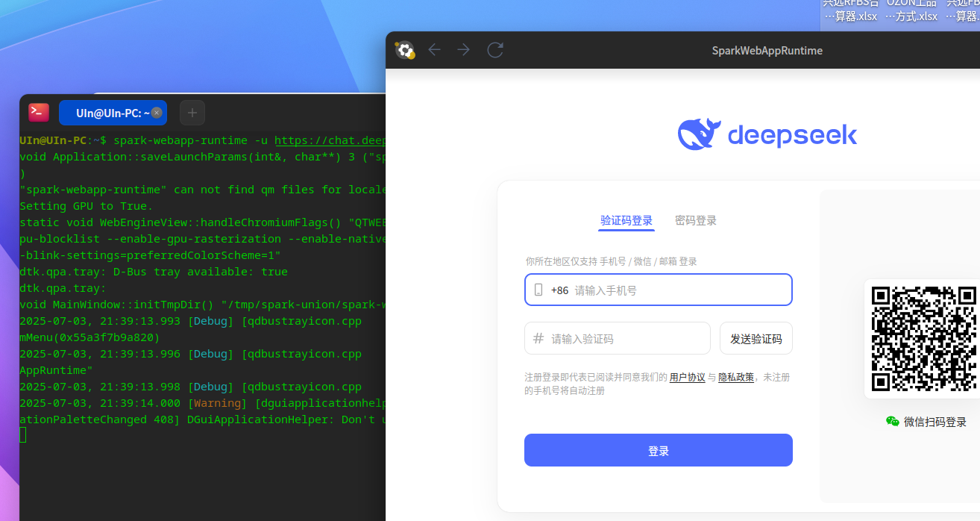Screen dimensions: 980x521
Task: Click the red terminal app icon
Action: [x=39, y=113]
